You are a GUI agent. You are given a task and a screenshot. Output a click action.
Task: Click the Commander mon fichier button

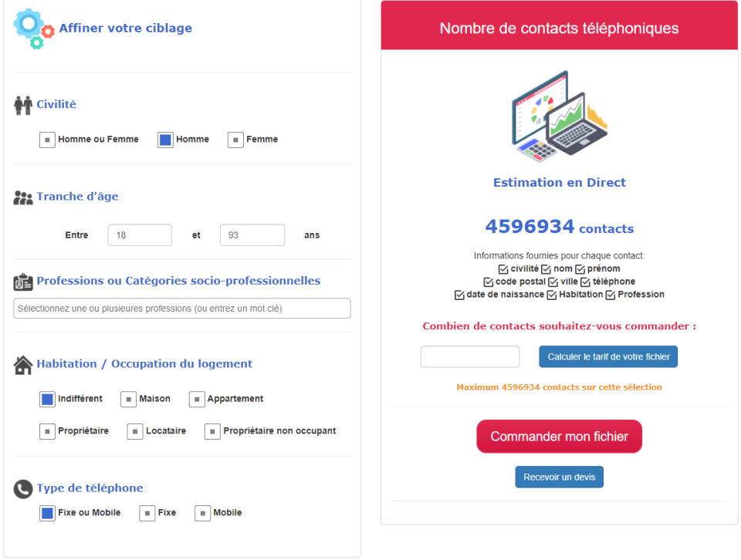click(559, 437)
